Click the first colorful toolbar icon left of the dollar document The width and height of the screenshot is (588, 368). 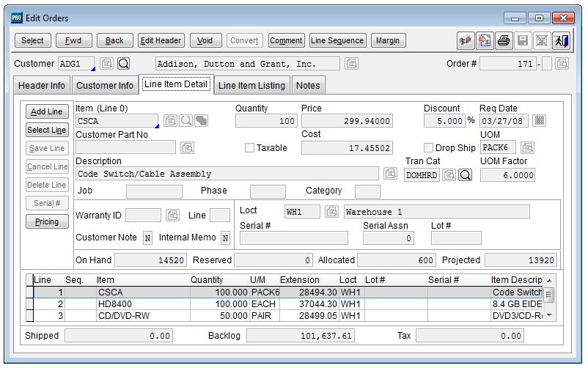466,40
